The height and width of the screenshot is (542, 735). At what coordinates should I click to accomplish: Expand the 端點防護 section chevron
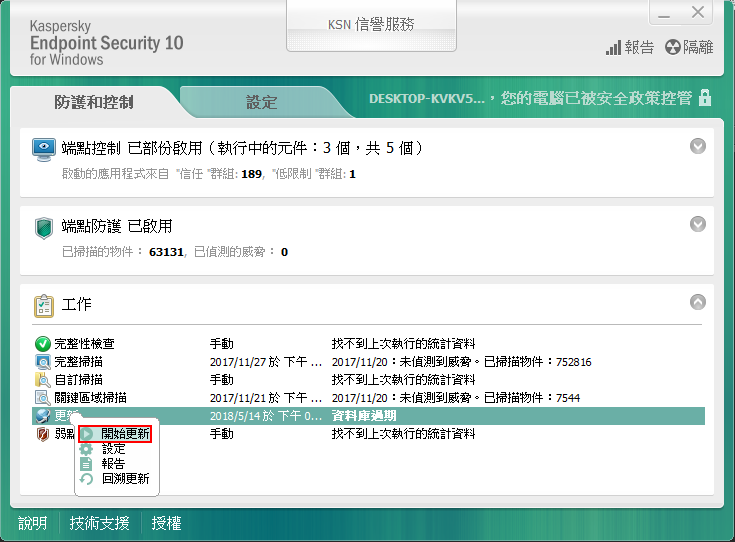(x=698, y=224)
